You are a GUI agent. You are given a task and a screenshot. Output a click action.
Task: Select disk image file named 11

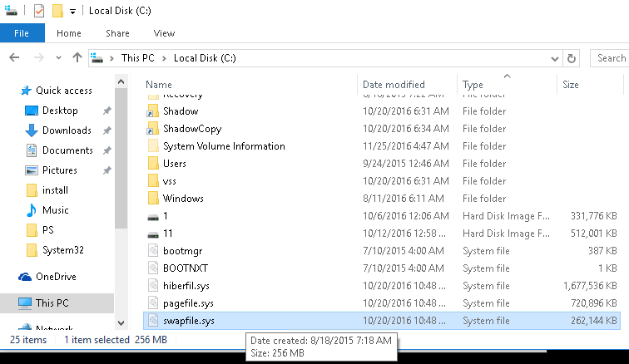coord(168,234)
